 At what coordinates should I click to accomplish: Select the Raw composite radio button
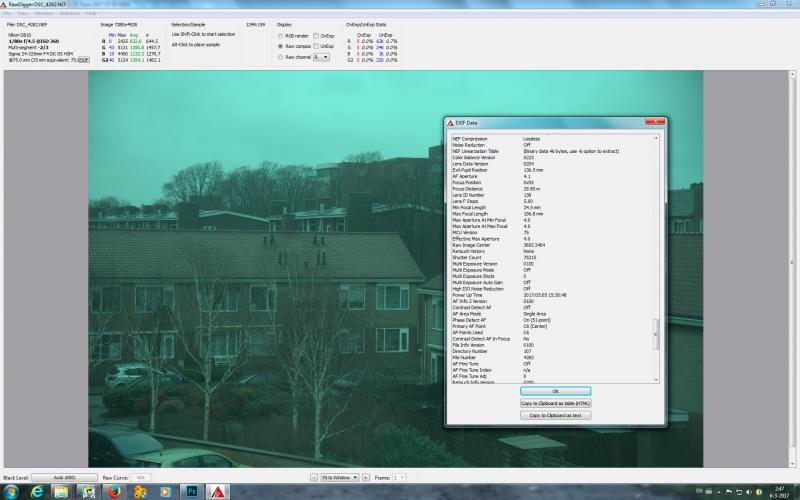280,46
